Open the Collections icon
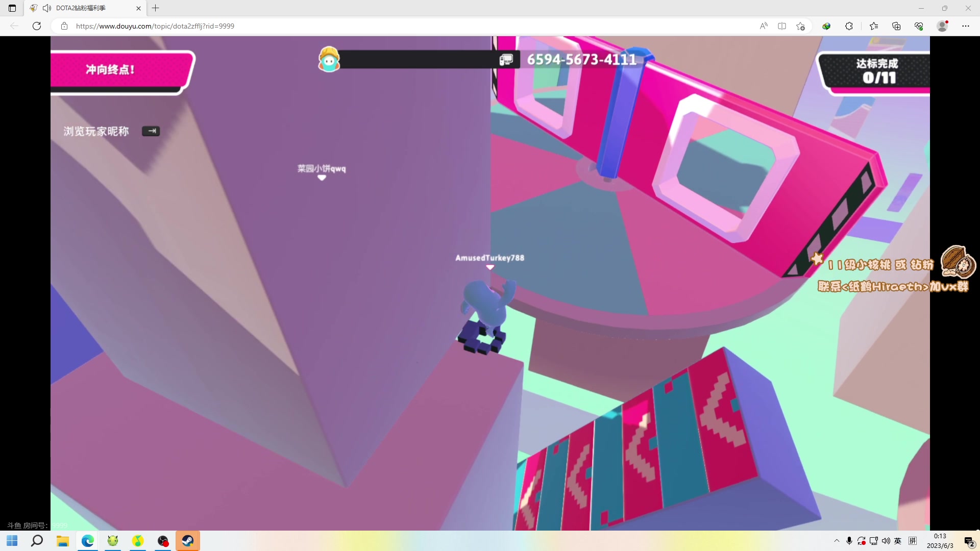The image size is (980, 551). click(896, 26)
